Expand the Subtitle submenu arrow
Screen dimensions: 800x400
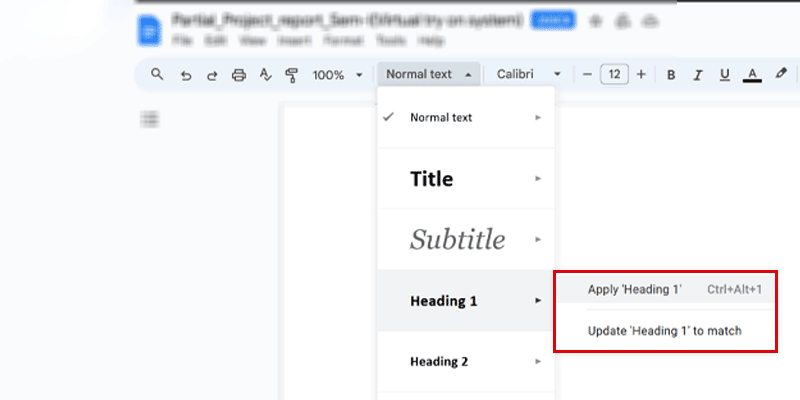click(x=538, y=239)
